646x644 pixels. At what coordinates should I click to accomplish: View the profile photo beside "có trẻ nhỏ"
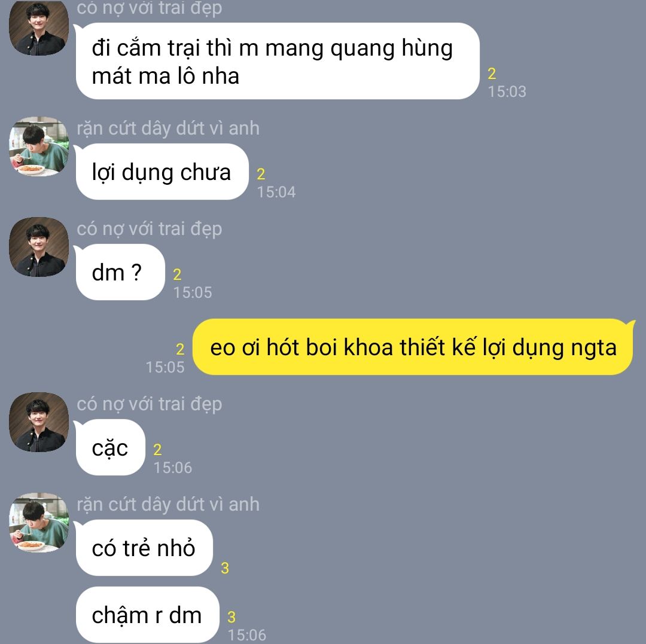coord(39,522)
